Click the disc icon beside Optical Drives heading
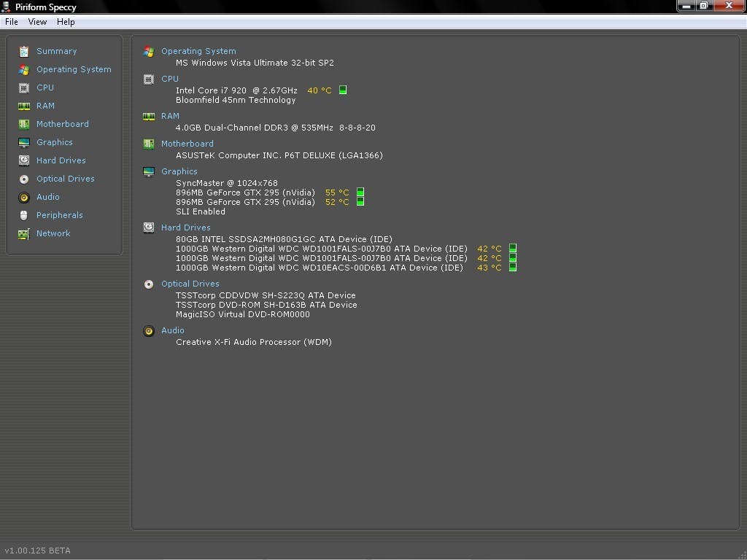 click(x=149, y=284)
